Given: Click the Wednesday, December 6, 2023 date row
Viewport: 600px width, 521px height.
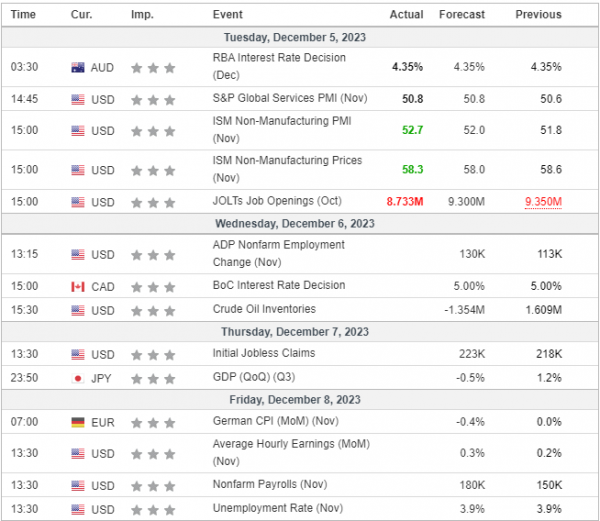Looking at the screenshot, I should 300,224.
